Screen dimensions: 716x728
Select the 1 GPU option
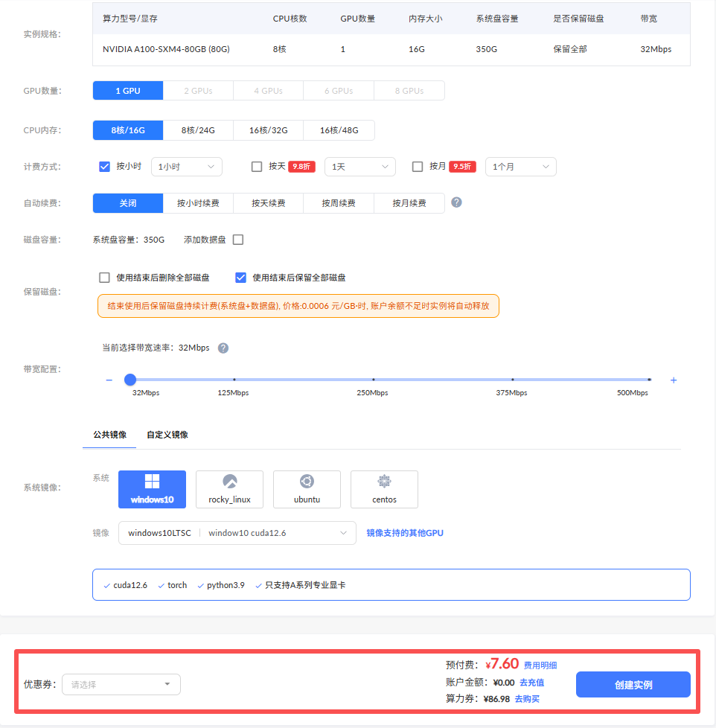pyautogui.click(x=128, y=91)
